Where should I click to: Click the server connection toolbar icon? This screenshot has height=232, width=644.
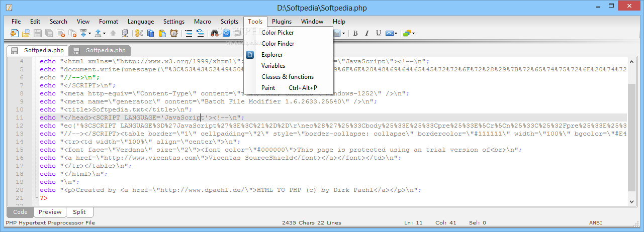[125, 33]
